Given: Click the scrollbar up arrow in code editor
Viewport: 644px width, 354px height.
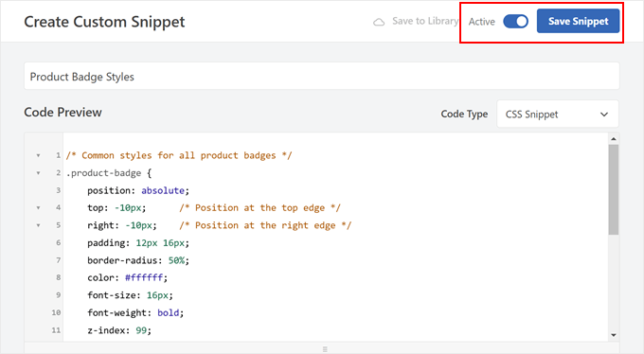Looking at the screenshot, I should (x=614, y=139).
